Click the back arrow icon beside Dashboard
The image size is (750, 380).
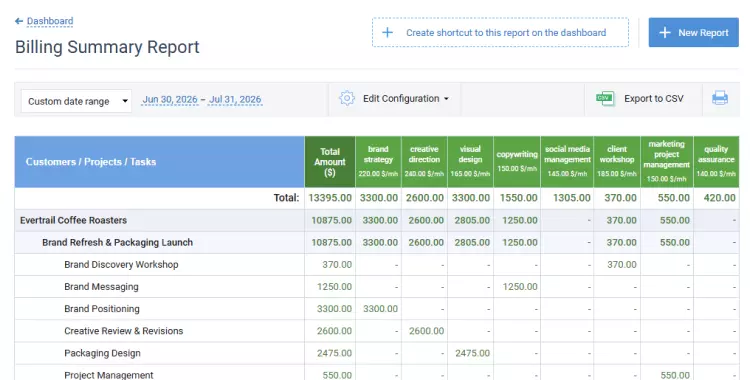19,21
